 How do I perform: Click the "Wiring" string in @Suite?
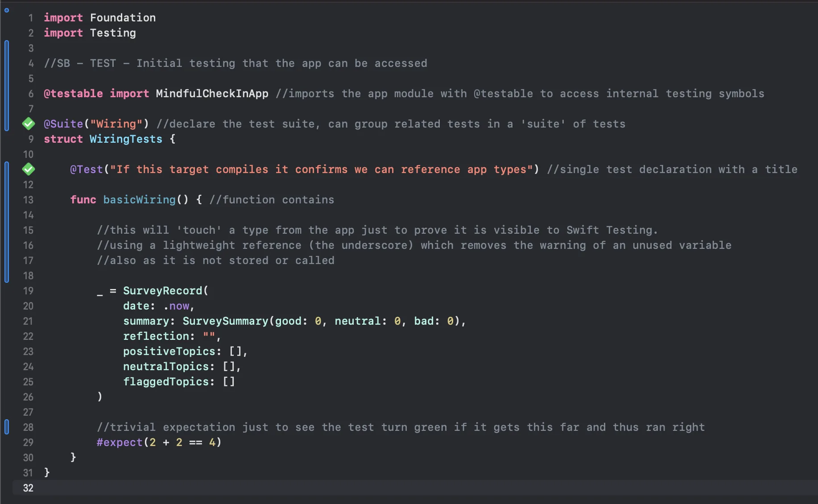pyautogui.click(x=116, y=124)
